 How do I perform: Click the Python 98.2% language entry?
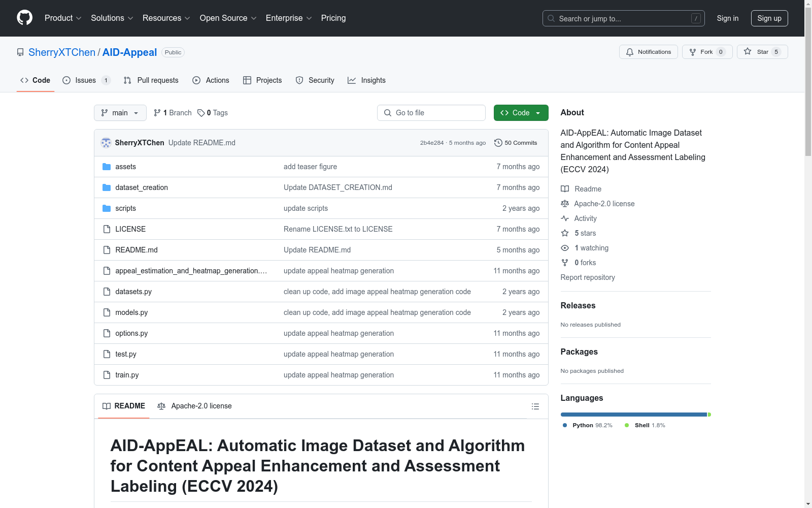pyautogui.click(x=587, y=425)
